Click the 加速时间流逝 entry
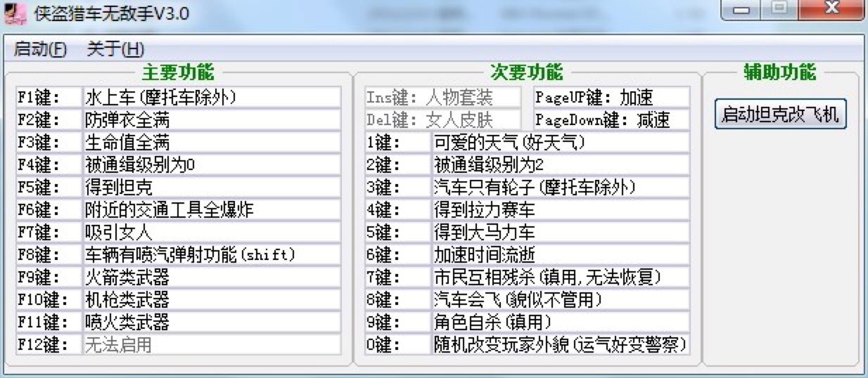The image size is (868, 378). 561,255
